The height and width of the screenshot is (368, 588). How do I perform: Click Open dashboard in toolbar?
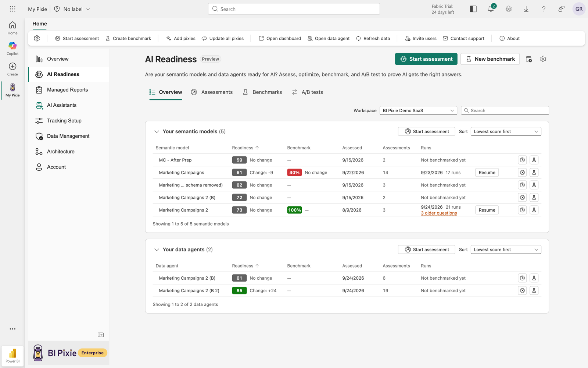tap(280, 38)
